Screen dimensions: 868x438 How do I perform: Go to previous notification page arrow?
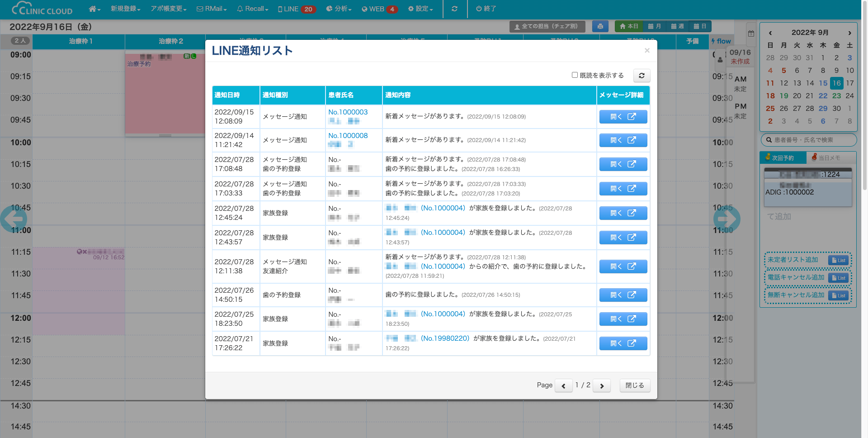[x=563, y=386]
